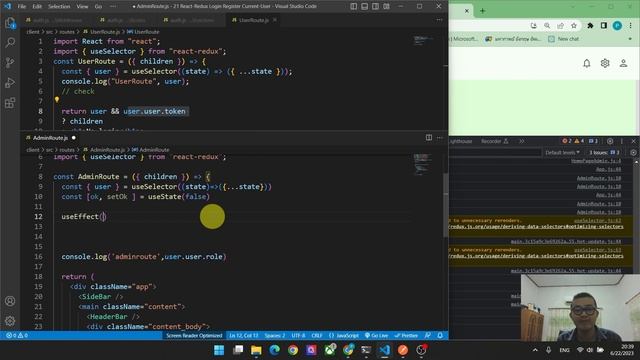Screen dimensions: 640x360
Task: Toggle the bottom panel layout button
Action: 364,6
